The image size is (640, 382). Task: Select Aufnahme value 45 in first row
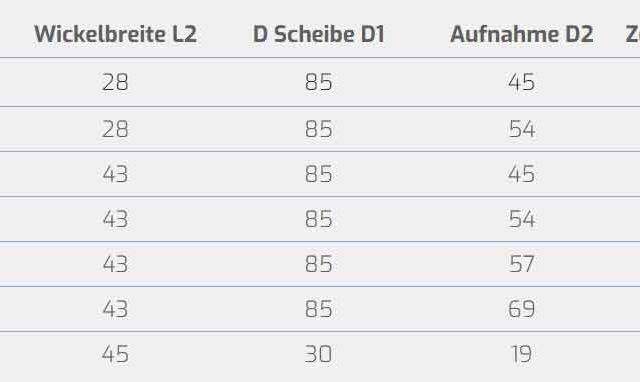pos(522,82)
